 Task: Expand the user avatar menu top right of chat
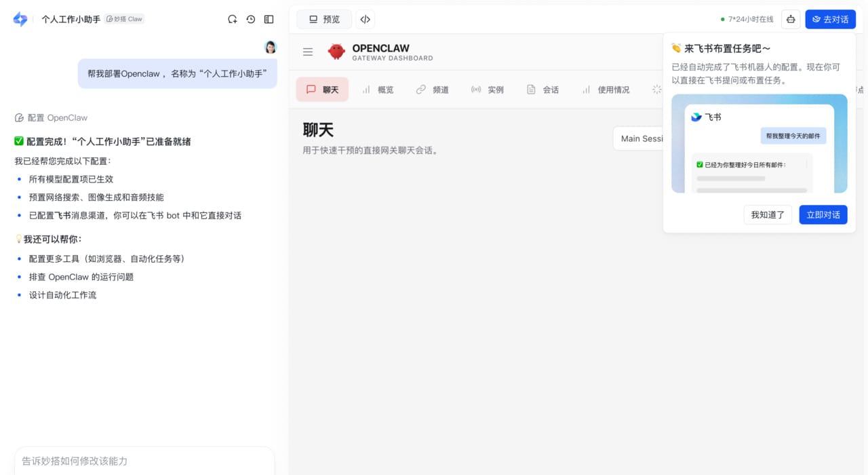pos(270,47)
